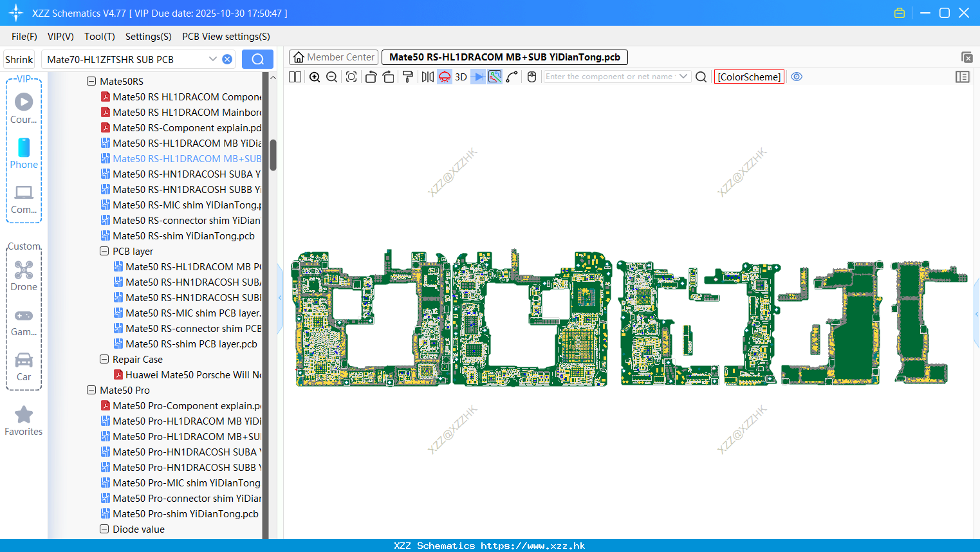Click the tree scroll up arrow
The width and height of the screenshot is (980, 552).
(273, 77)
